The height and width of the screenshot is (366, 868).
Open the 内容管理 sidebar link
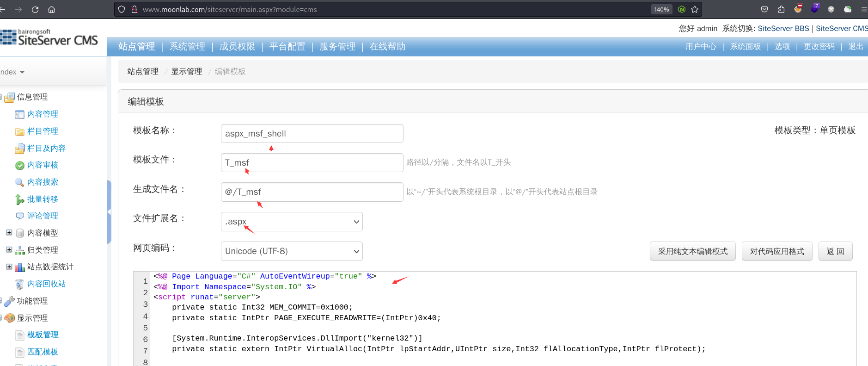(43, 114)
